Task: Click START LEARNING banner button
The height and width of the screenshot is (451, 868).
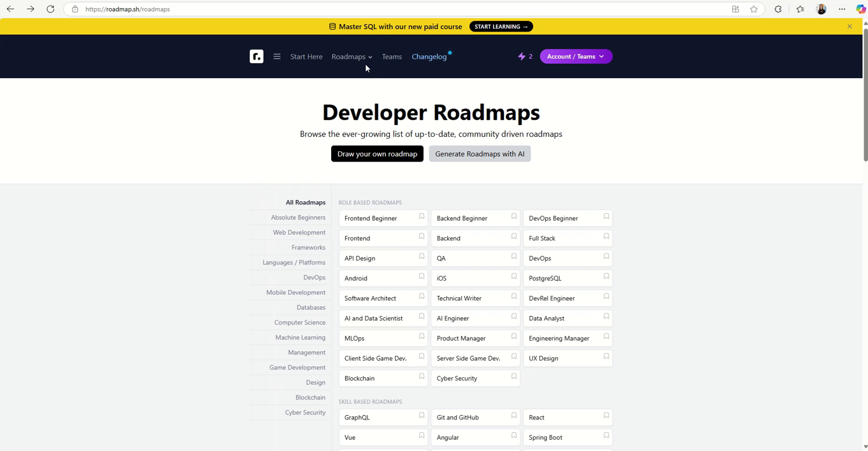Action: (x=501, y=27)
